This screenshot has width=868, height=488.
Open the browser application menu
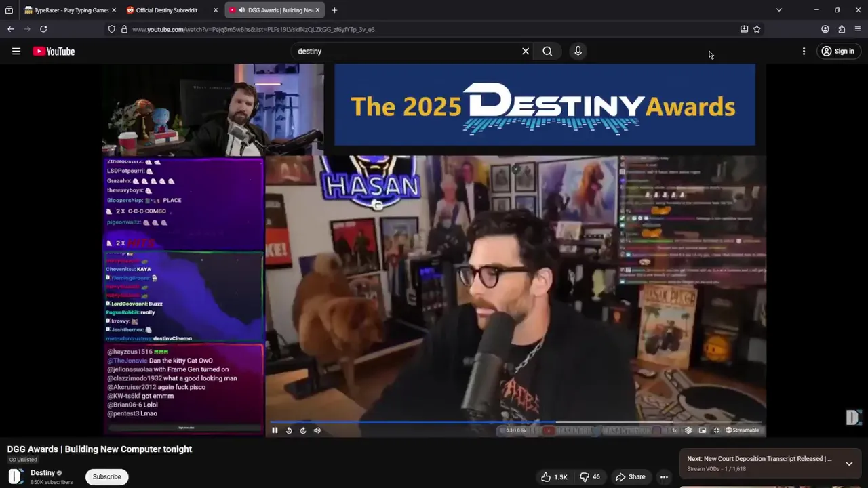(x=858, y=29)
